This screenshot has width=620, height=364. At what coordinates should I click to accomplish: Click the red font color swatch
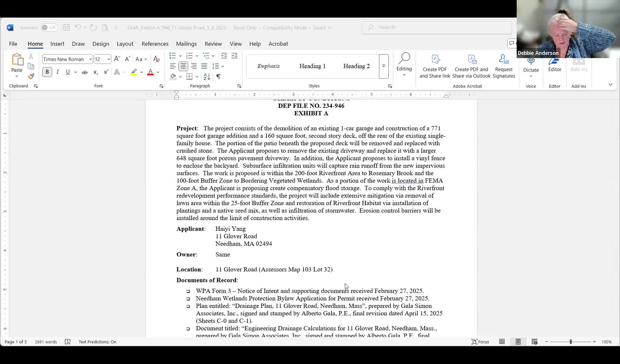pyautogui.click(x=150, y=72)
